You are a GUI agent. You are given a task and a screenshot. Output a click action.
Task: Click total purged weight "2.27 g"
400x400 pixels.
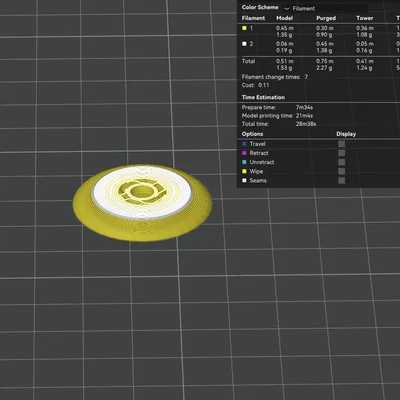coord(324,68)
